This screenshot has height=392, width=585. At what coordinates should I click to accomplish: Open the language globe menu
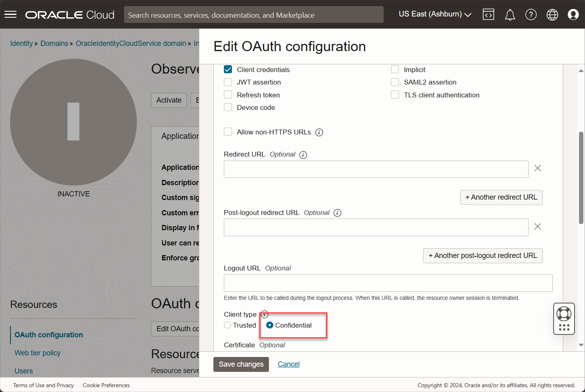pos(552,15)
